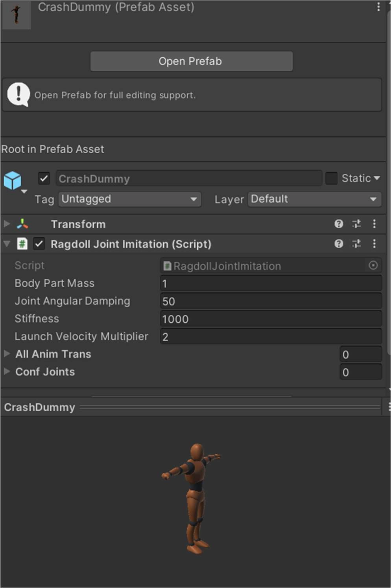Viewport: 391px width, 588px height.
Task: Open the Static flags dropdown arrow
Action: pos(377,178)
